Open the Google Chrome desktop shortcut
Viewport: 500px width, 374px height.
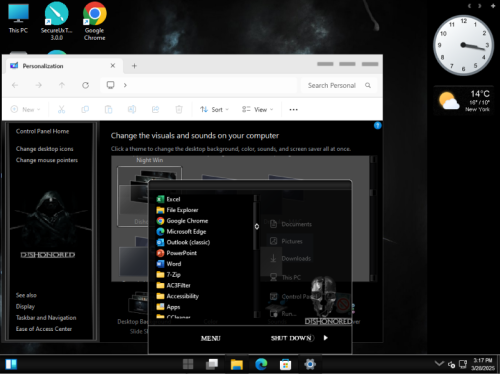[x=95, y=21]
